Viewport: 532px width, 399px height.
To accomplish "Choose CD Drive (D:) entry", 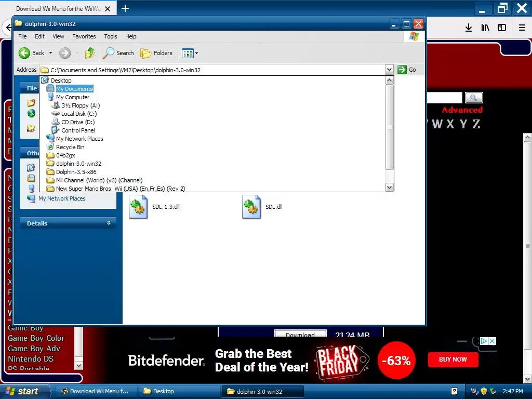I will [78, 122].
